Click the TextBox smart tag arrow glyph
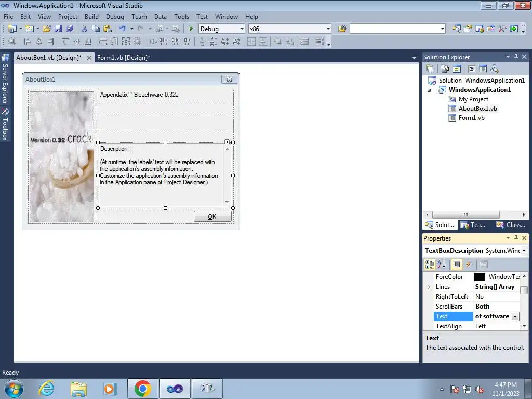 [227, 142]
